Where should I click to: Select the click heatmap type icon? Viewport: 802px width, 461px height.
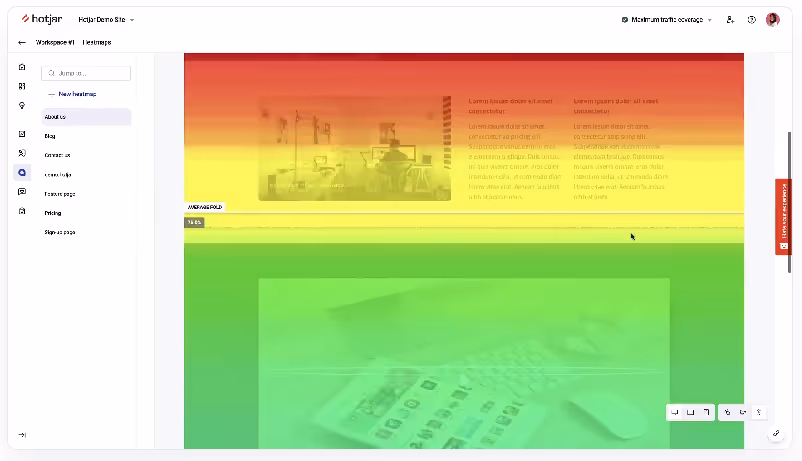[x=727, y=412]
